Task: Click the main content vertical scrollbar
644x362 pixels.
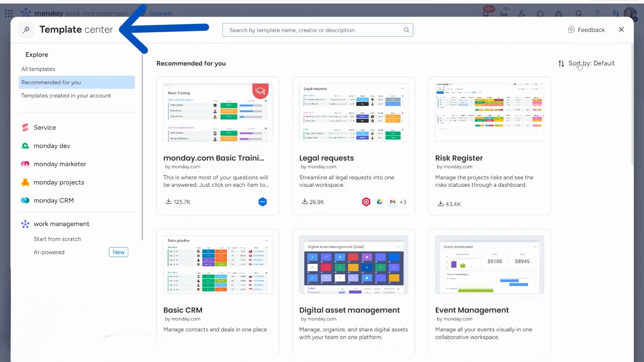Action: pyautogui.click(x=632, y=104)
